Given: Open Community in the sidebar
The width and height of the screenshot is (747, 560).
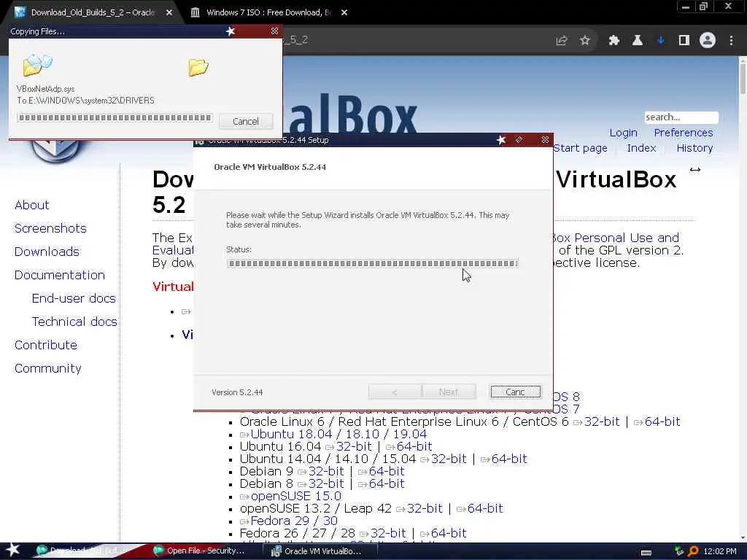Looking at the screenshot, I should pyautogui.click(x=47, y=368).
